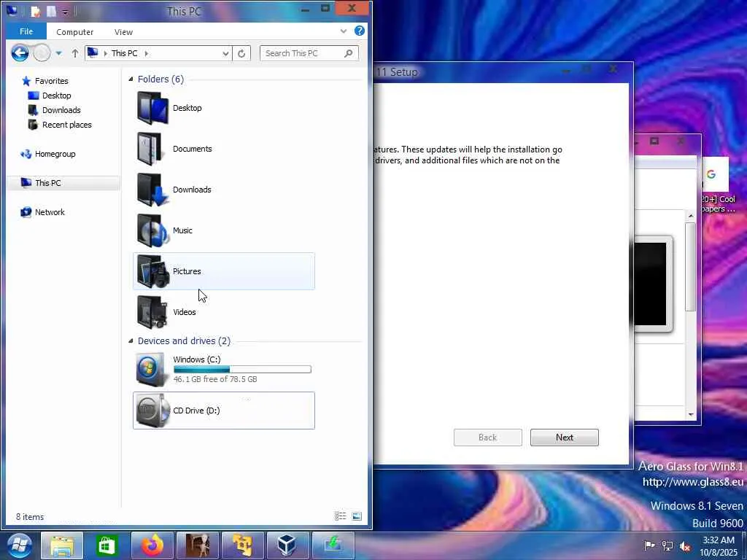Open the Google wallpapers desktop shortcut

[x=717, y=186]
